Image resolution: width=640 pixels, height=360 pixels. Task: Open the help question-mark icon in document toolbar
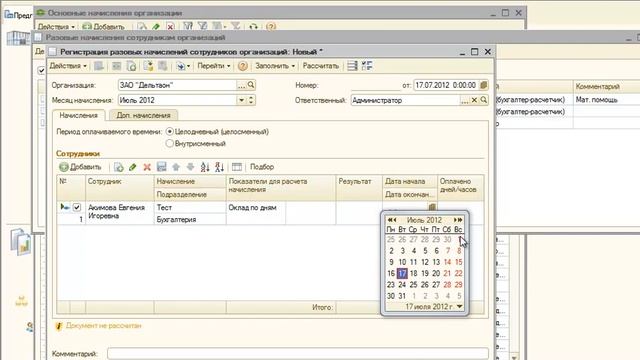242,66
